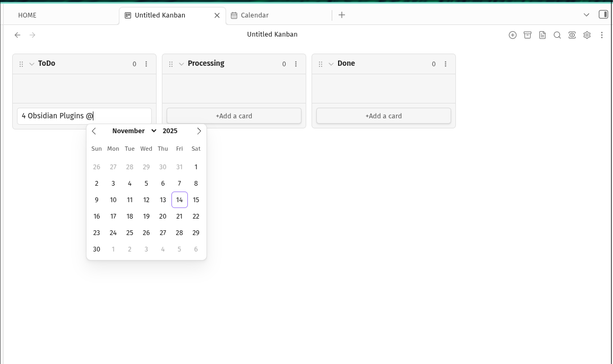This screenshot has height=364, width=613.
Task: Click the ToDo list title
Action: click(x=47, y=63)
